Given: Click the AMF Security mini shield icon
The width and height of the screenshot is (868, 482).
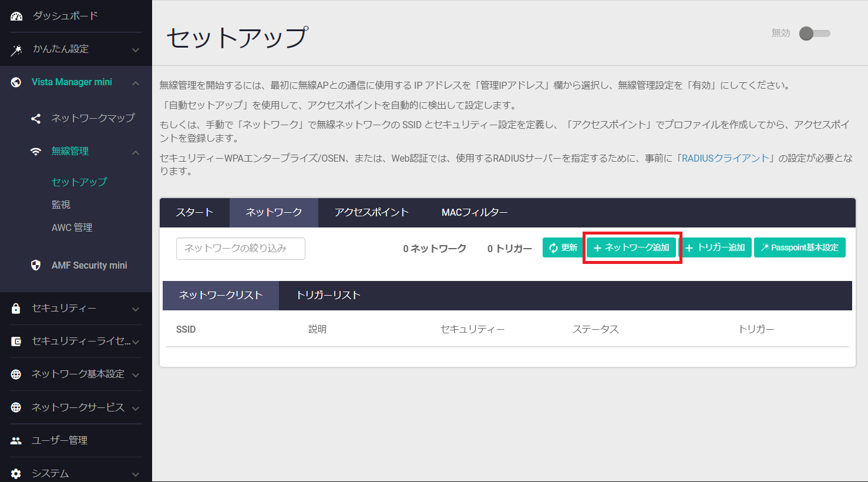Looking at the screenshot, I should (36, 265).
